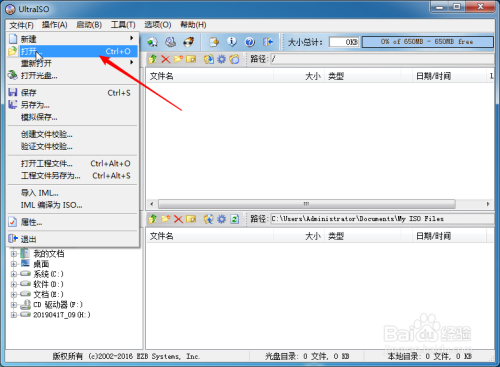Click the burn disc flame icon
The height and width of the screenshot is (367, 500).
pos(189,42)
